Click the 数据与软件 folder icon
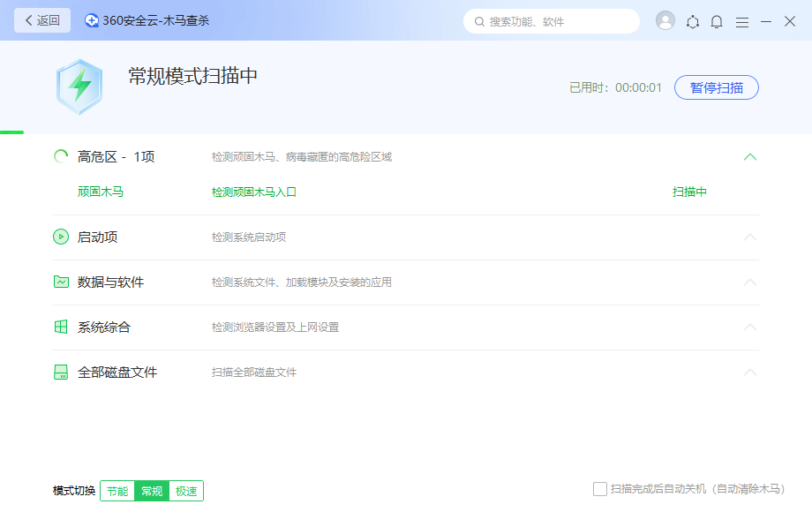This screenshot has width=812, height=512. [x=61, y=282]
